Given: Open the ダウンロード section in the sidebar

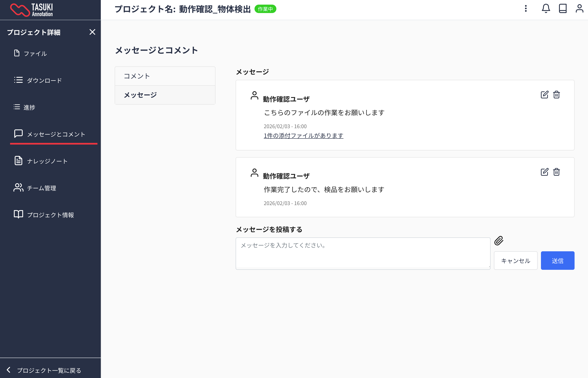Looking at the screenshot, I should pyautogui.click(x=44, y=80).
